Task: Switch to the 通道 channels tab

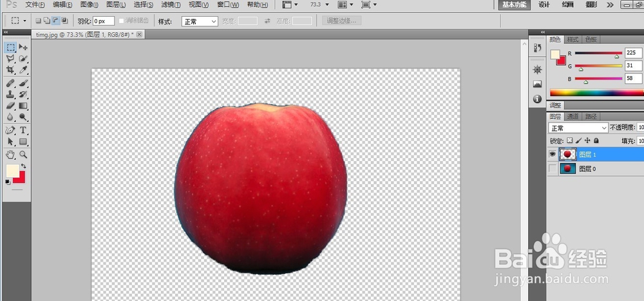Action: 573,117
